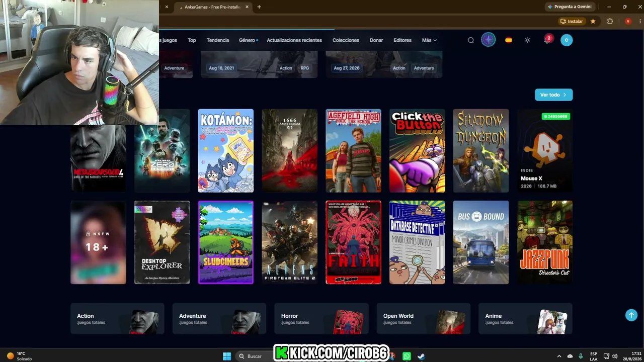
Task: Open the Donar page
Action: pyautogui.click(x=376, y=40)
